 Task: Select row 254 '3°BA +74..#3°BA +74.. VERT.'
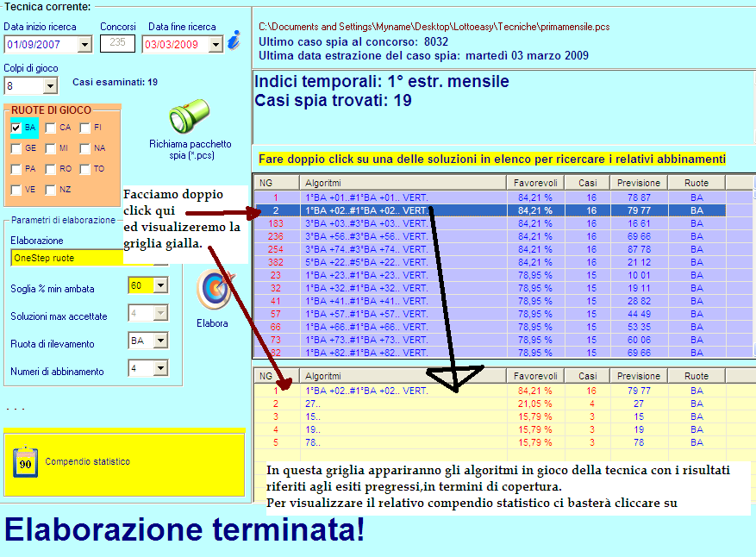tap(490, 249)
